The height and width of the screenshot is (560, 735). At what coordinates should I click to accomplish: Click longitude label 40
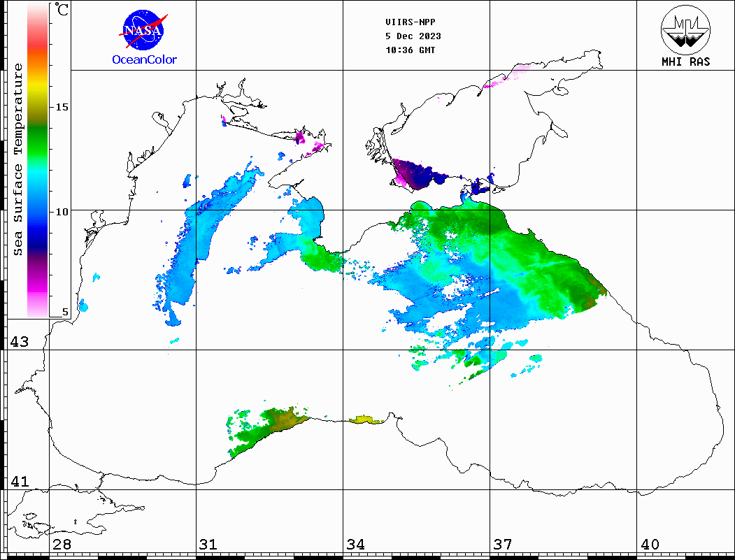[650, 545]
